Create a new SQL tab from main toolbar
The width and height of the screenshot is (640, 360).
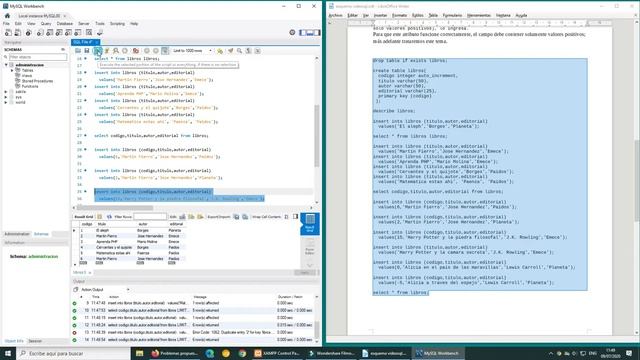[8, 33]
